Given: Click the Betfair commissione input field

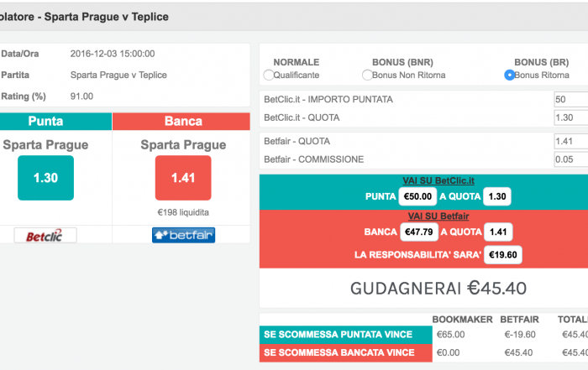Looking at the screenshot, I should 571,159.
